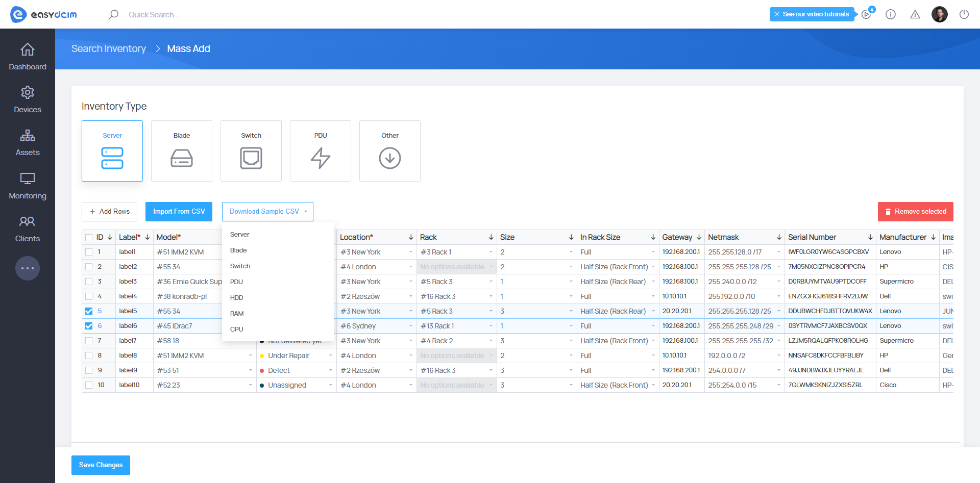Image resolution: width=980 pixels, height=483 pixels.
Task: Click the Remove selected button
Action: (915, 212)
